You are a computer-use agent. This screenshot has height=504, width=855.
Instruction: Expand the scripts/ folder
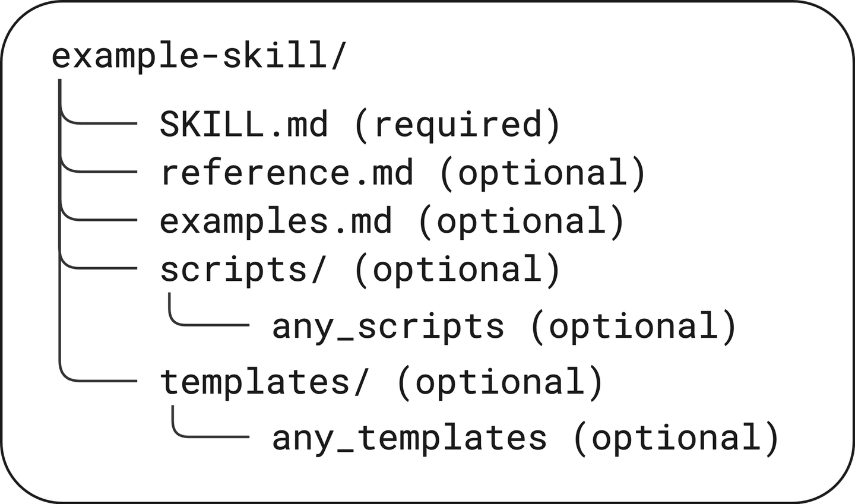tap(243, 269)
